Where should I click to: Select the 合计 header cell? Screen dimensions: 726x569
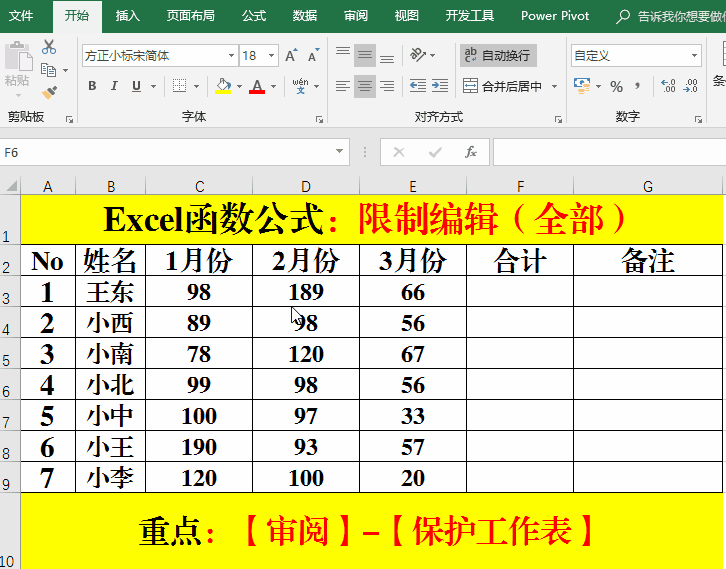click(520, 261)
